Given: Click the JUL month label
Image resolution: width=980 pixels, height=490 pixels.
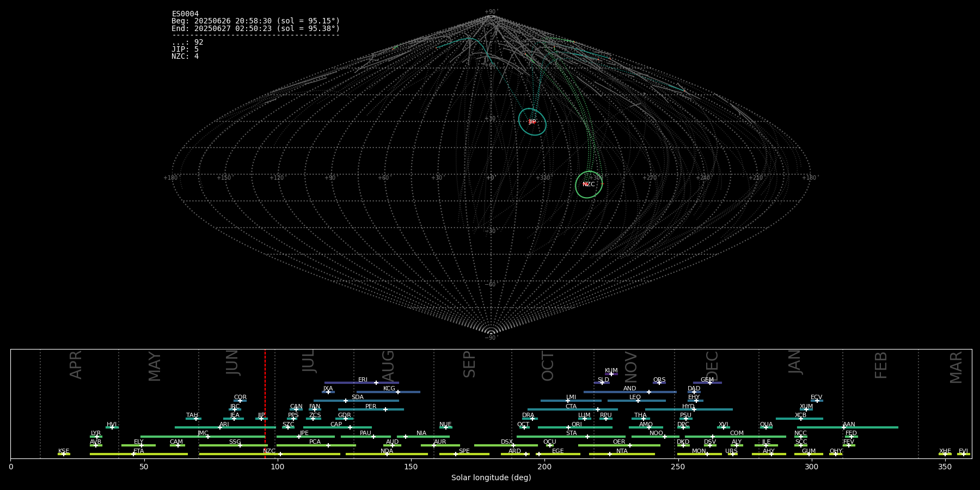Looking at the screenshot, I should [309, 361].
